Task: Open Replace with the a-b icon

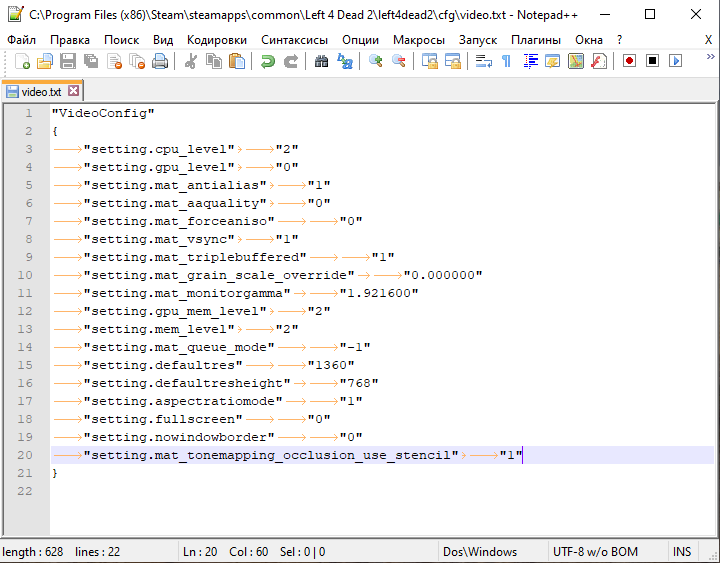Action: pos(344,61)
